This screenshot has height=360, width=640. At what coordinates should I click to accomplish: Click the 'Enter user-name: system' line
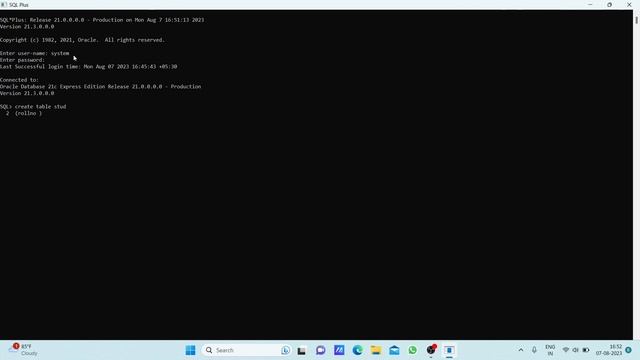click(x=35, y=53)
